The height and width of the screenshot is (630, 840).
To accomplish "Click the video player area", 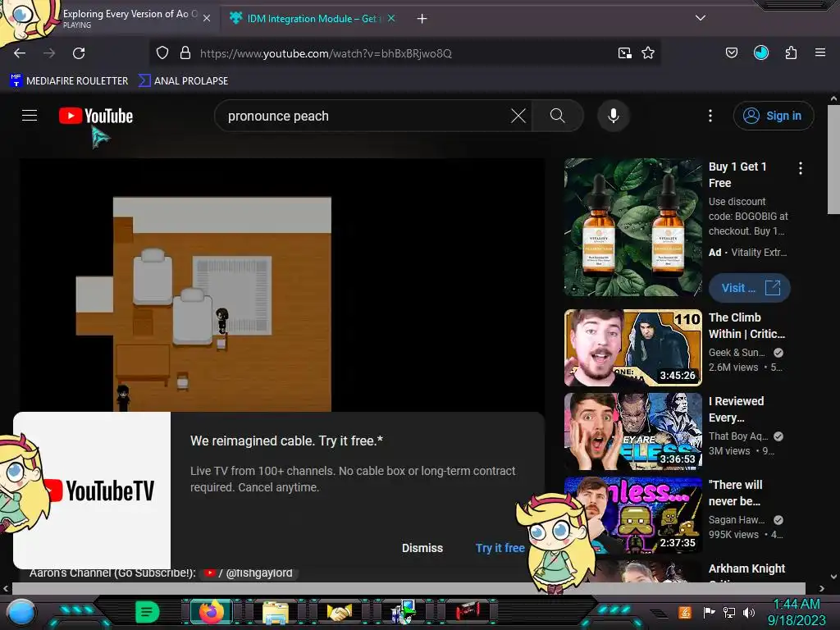I will 282,285.
